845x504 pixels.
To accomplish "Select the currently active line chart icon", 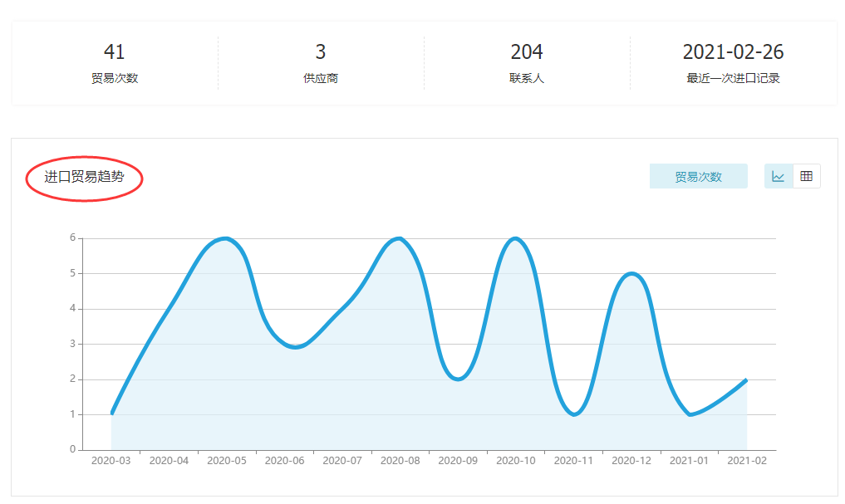I will pyautogui.click(x=778, y=176).
